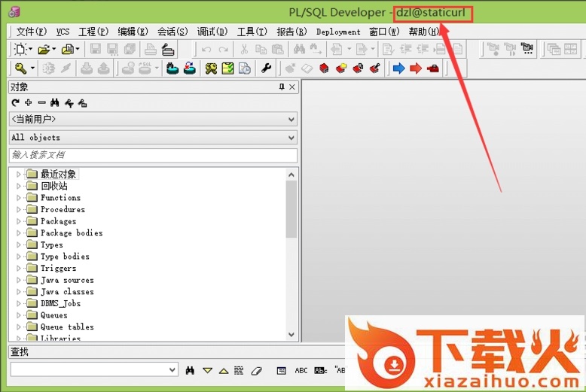Click binoculars icon in object panel
Image resolution: width=586 pixels, height=392 pixels.
pos(55,103)
